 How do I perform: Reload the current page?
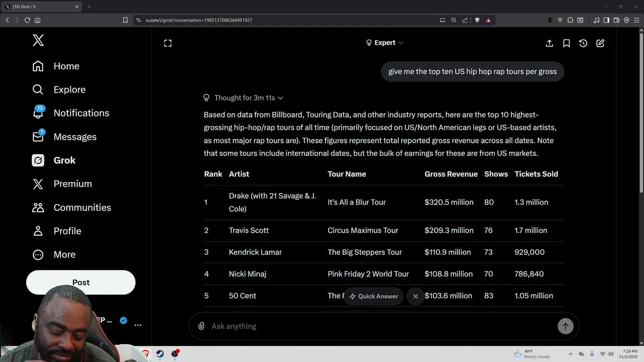(x=27, y=20)
